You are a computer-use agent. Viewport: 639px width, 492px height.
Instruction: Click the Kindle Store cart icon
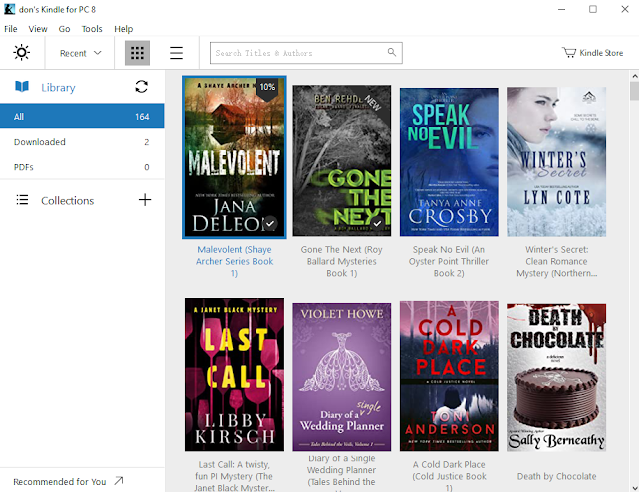coord(569,53)
